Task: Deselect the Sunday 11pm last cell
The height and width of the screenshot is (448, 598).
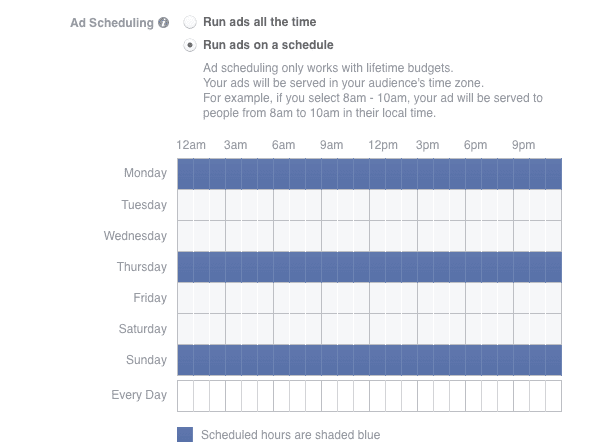Action: point(554,360)
